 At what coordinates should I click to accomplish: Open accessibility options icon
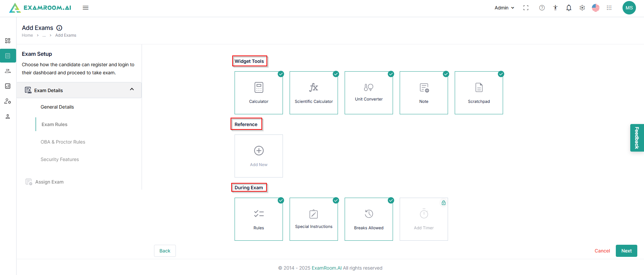[x=555, y=8]
